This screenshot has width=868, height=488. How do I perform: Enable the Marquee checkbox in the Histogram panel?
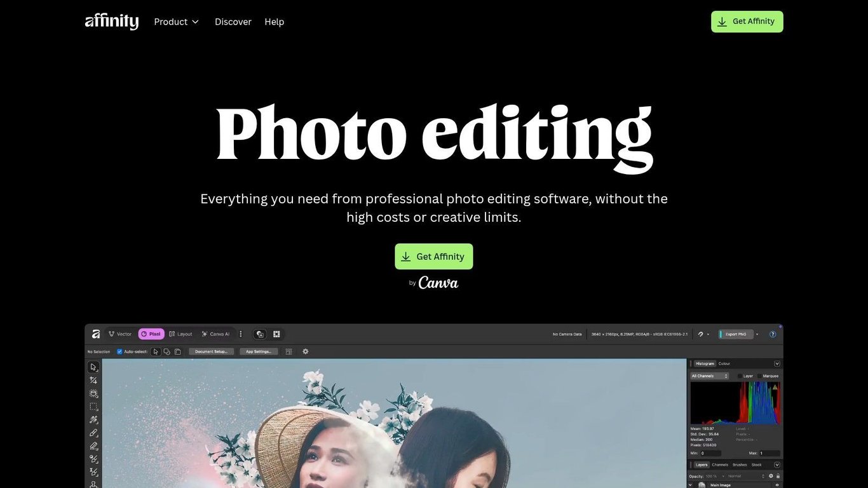pyautogui.click(x=759, y=376)
